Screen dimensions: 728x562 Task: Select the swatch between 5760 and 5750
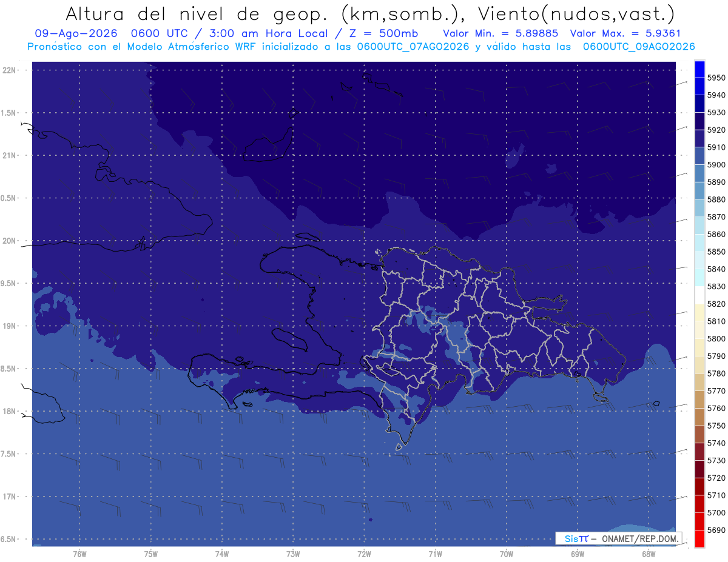pyautogui.click(x=699, y=417)
